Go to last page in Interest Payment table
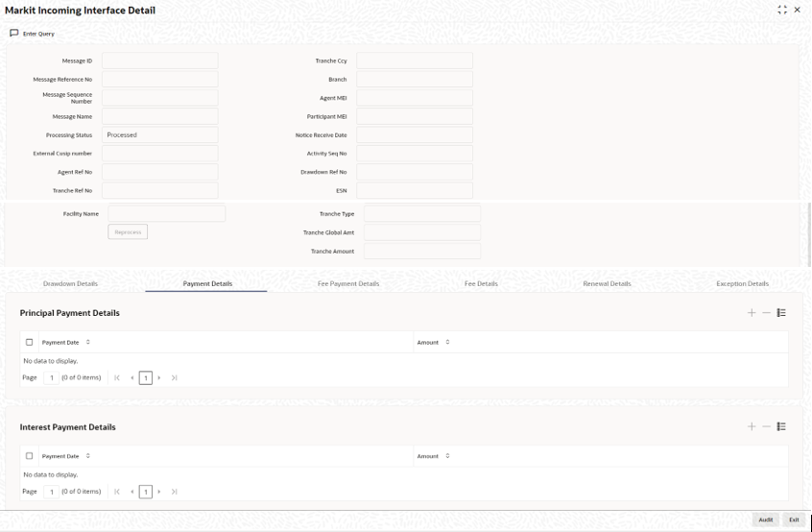This screenshot has width=812, height=532. coord(174,492)
